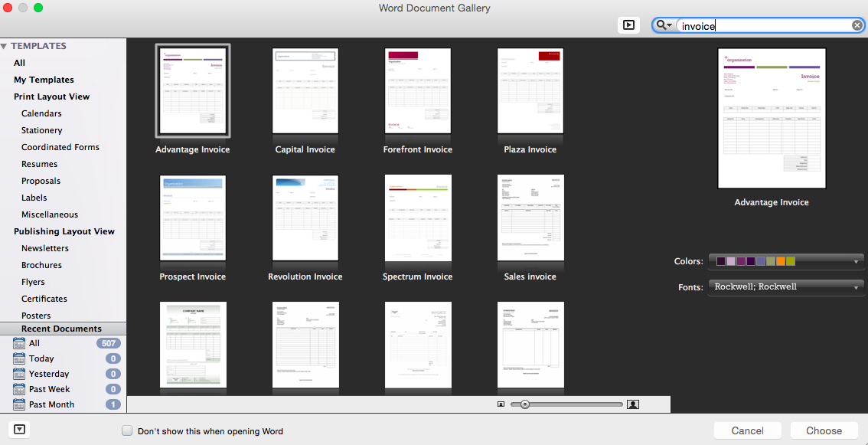This screenshot has width=868, height=445.
Task: Select the Publishing Layout View section
Action: pyautogui.click(x=64, y=231)
